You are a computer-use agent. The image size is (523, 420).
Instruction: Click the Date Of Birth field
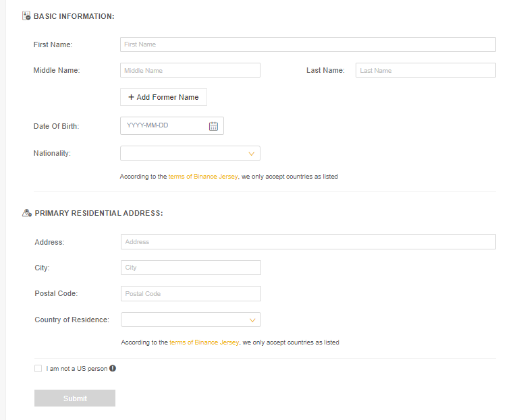(172, 125)
